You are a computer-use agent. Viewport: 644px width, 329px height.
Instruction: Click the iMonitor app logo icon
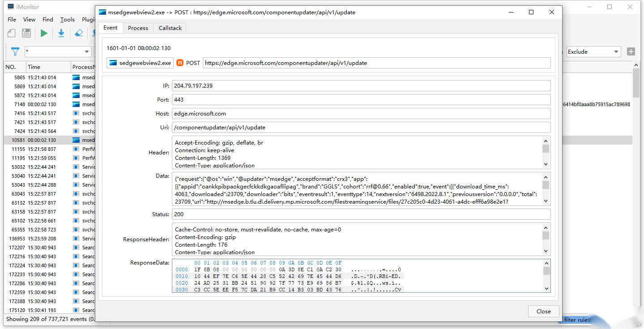coord(10,7)
